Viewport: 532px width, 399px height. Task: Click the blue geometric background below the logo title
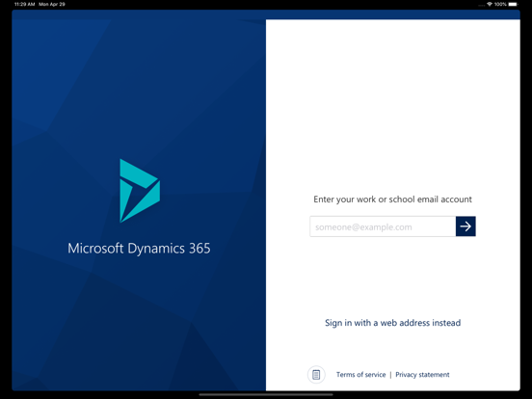click(139, 322)
